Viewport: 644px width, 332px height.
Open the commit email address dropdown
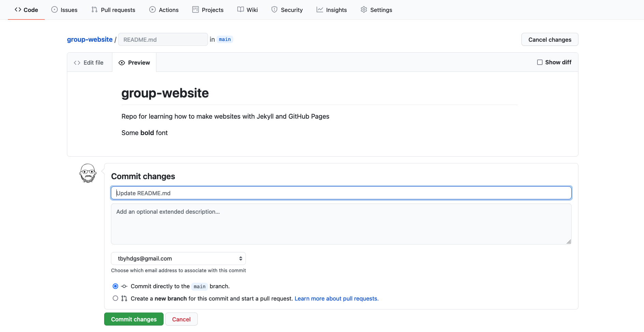click(x=178, y=258)
